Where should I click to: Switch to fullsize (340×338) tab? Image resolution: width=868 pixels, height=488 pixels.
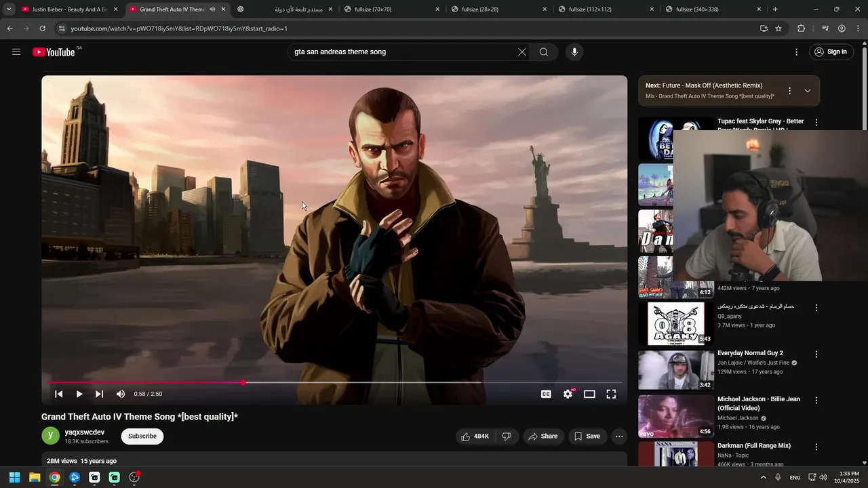(x=713, y=9)
